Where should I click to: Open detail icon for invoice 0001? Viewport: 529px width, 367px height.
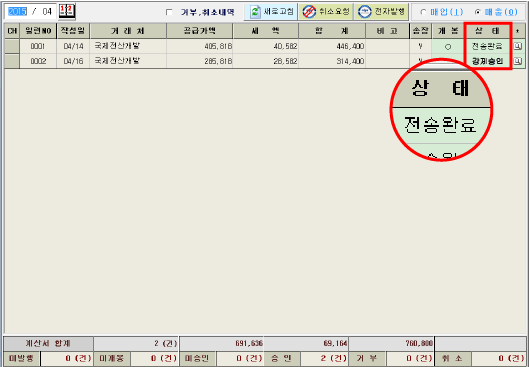click(x=518, y=46)
